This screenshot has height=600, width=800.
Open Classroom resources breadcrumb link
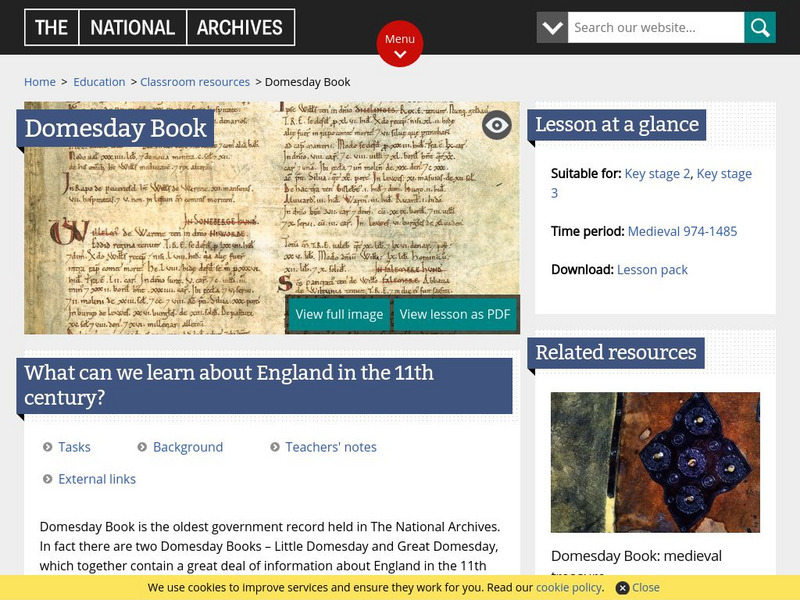pyautogui.click(x=195, y=82)
